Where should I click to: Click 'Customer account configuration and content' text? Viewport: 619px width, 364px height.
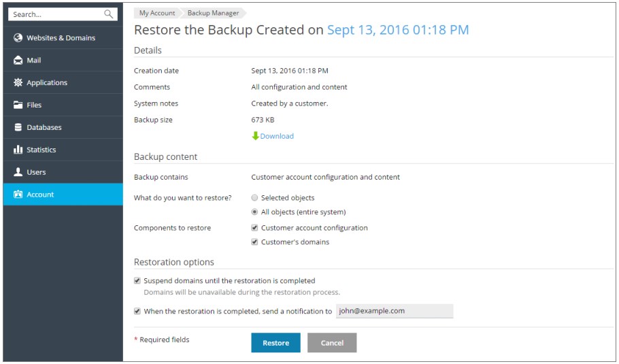pos(325,177)
